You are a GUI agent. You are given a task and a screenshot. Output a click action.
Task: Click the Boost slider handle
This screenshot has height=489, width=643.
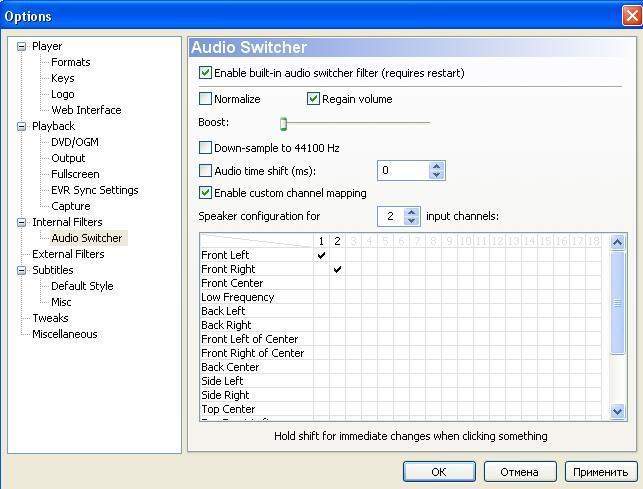coord(283,123)
